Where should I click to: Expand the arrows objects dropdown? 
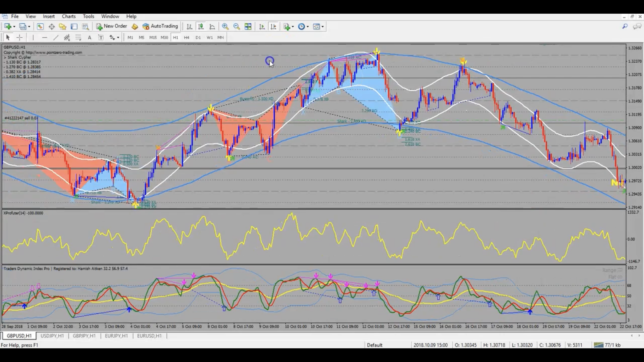(x=118, y=38)
